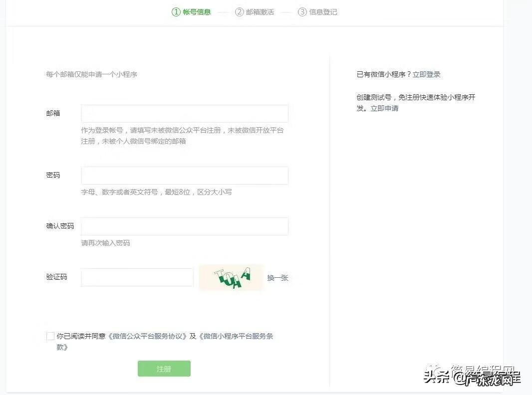Click the 确认密码 confirm password field
532x395 pixels.
[184, 226]
